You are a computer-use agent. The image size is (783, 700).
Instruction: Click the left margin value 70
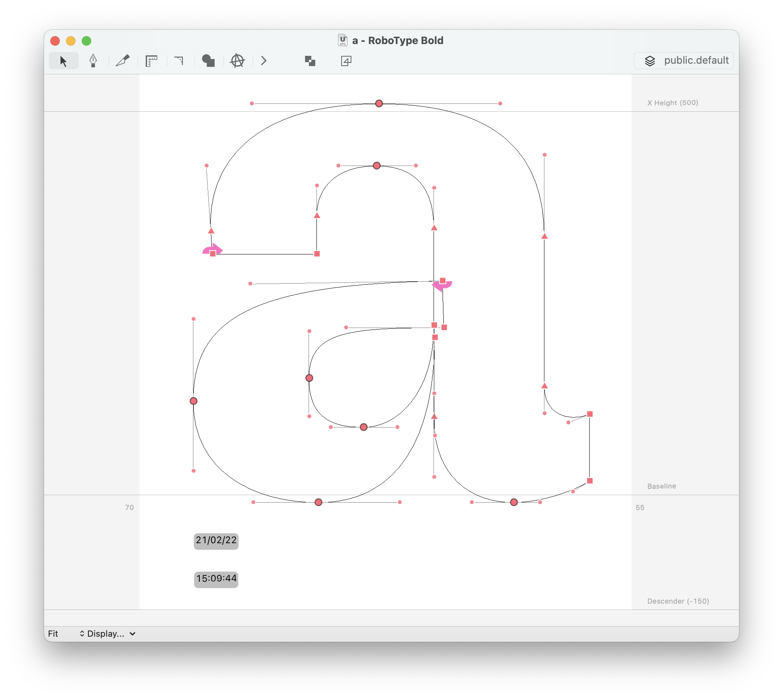(129, 507)
